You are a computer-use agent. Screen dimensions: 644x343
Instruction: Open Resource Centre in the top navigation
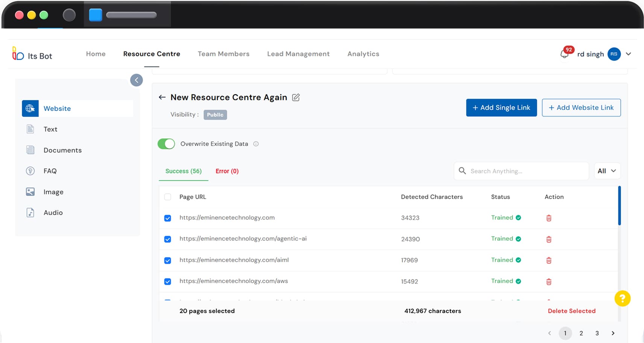pyautogui.click(x=152, y=54)
